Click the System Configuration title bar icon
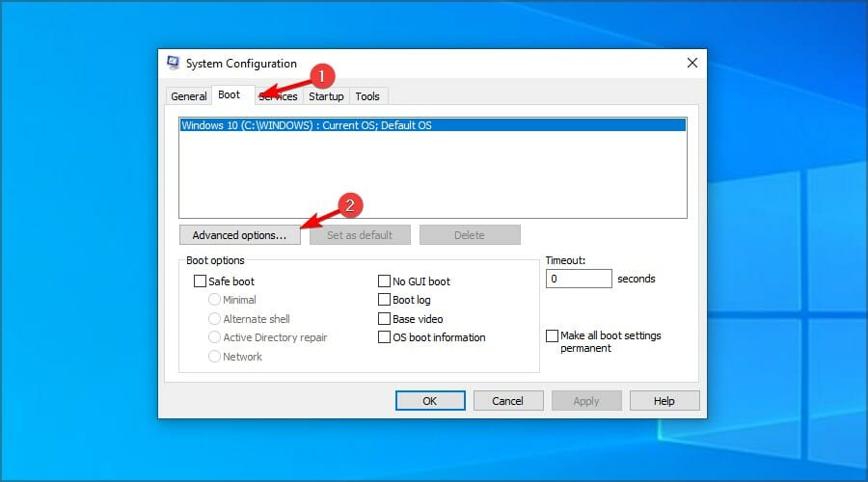The width and height of the screenshot is (868, 482). (x=174, y=63)
